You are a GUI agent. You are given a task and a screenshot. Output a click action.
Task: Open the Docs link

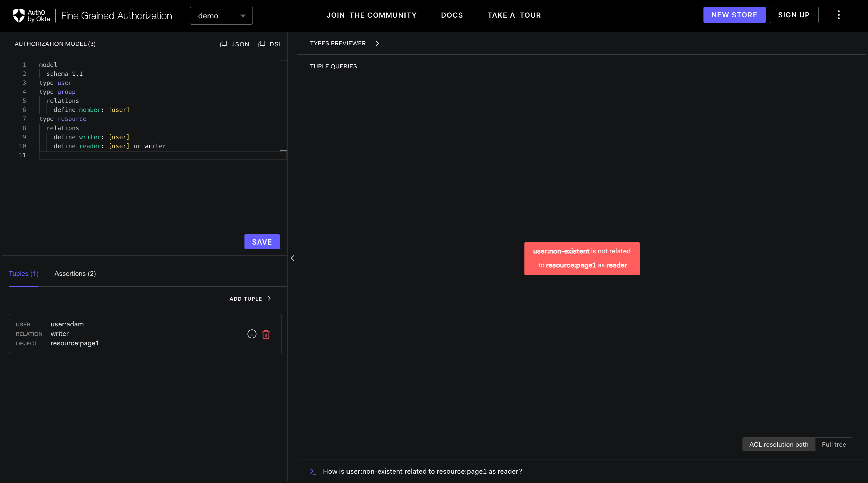pyautogui.click(x=452, y=15)
